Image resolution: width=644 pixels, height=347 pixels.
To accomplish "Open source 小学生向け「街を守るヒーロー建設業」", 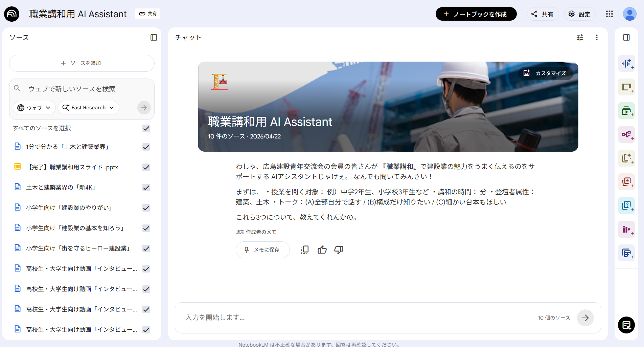I will [x=78, y=248].
